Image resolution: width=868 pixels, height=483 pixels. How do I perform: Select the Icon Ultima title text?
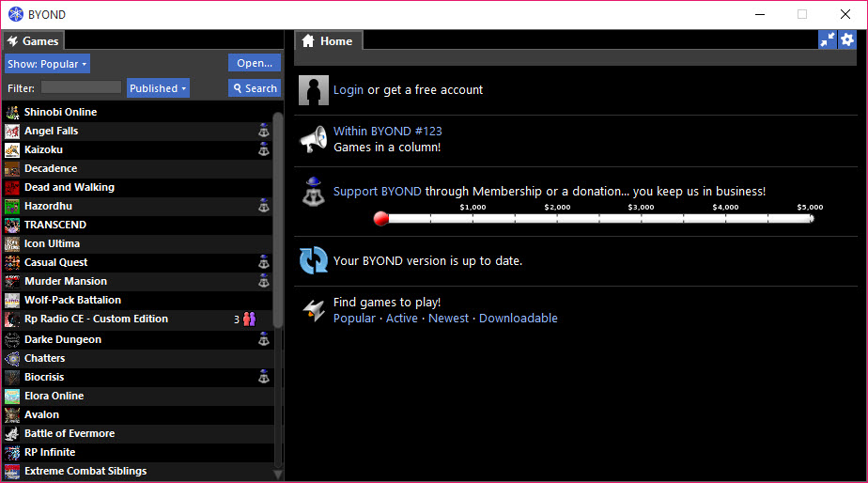52,243
